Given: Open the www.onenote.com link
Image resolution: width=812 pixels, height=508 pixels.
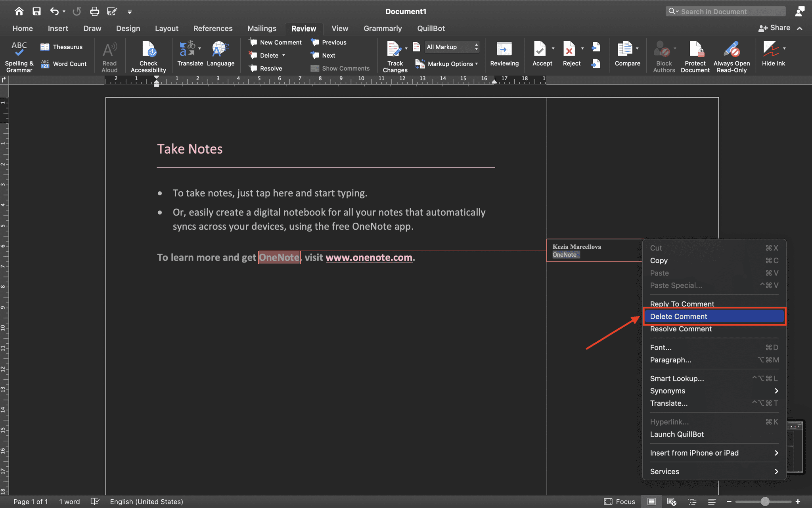Looking at the screenshot, I should pyautogui.click(x=368, y=257).
